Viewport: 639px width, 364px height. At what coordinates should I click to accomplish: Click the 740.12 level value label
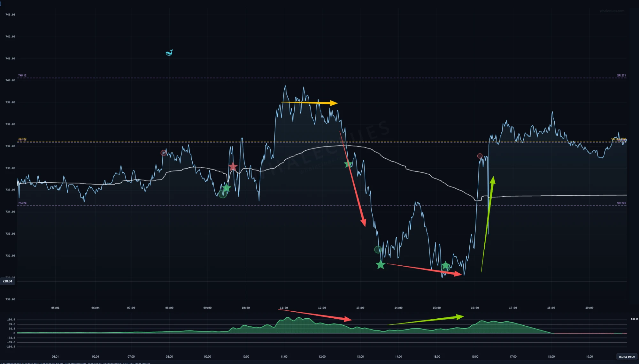click(22, 76)
